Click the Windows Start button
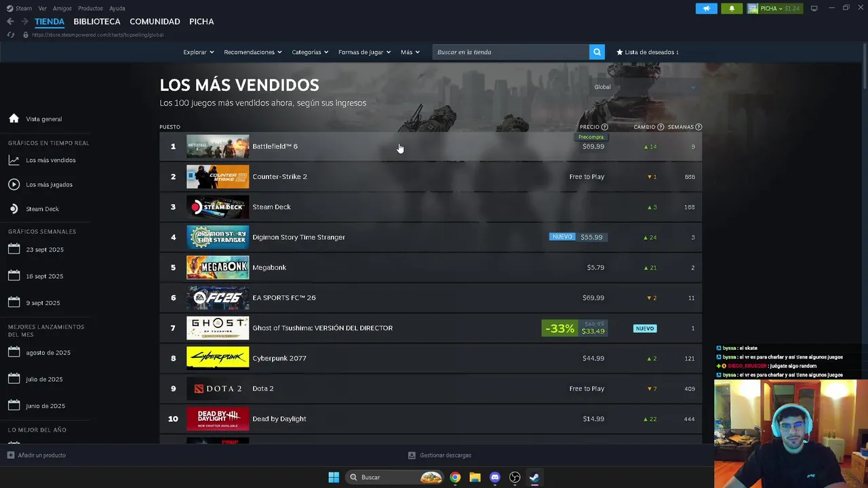The image size is (868, 488). pos(334,477)
